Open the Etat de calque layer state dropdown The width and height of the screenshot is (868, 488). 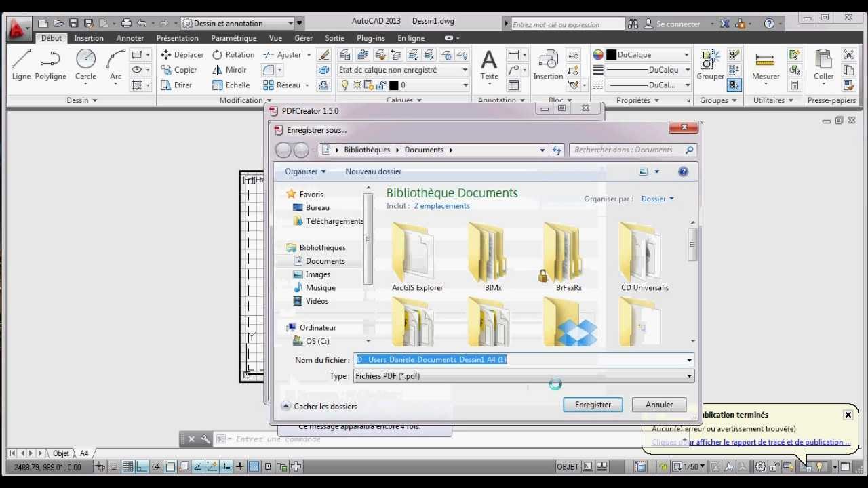(403, 70)
